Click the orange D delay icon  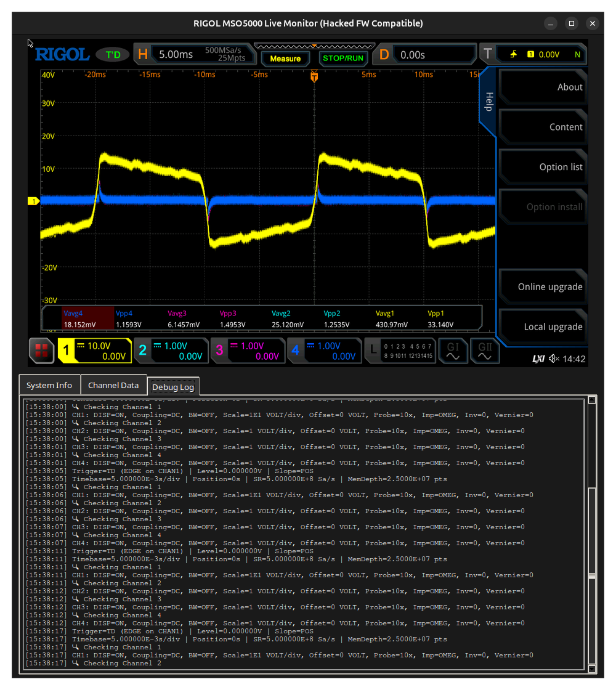(384, 55)
